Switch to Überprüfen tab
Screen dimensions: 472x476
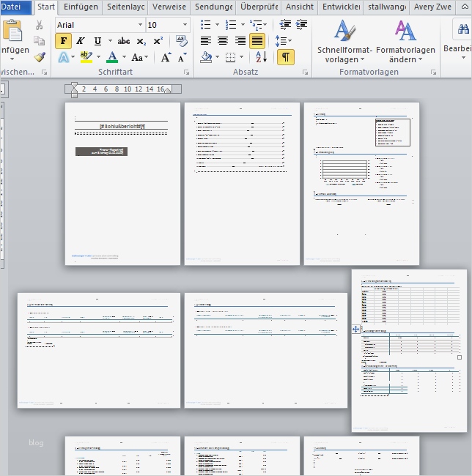coord(259,7)
